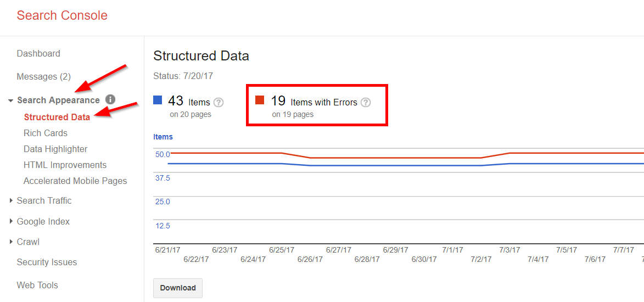Toggle the blue Items legend square
The image size is (644, 302).
coord(158,100)
